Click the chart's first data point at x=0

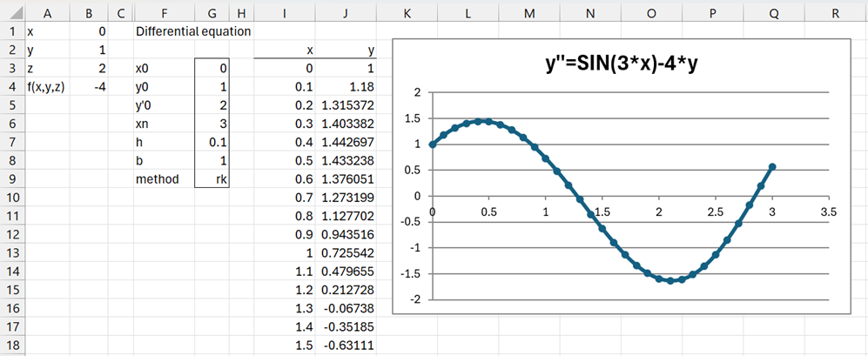[433, 144]
